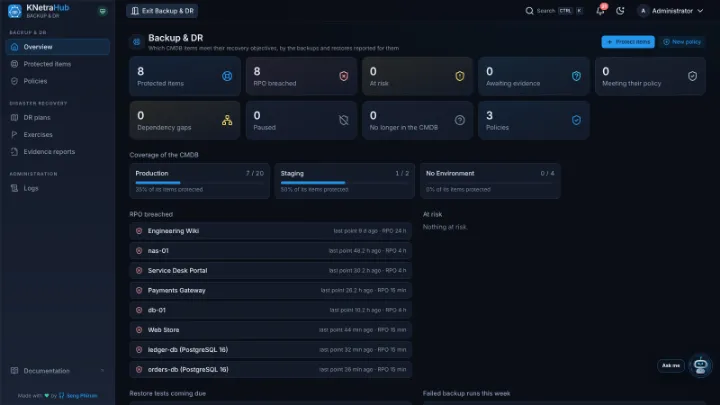Click the Web Store status icon

click(x=139, y=330)
